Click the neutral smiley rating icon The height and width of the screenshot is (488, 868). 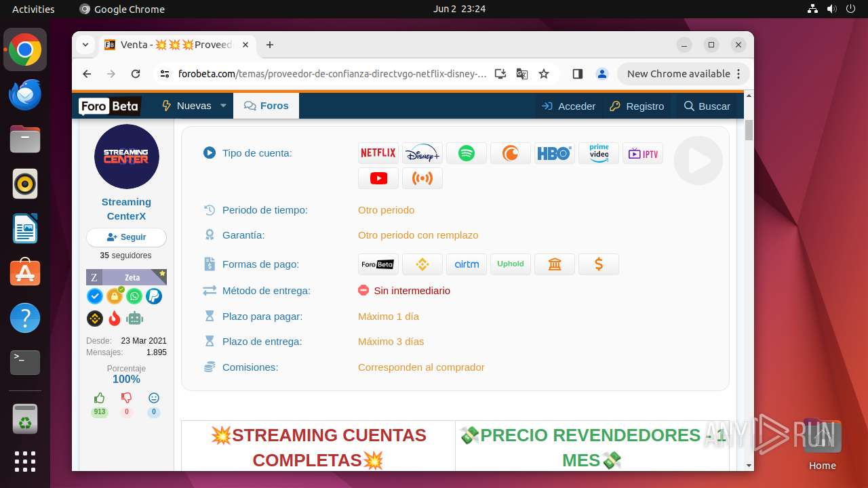click(154, 399)
